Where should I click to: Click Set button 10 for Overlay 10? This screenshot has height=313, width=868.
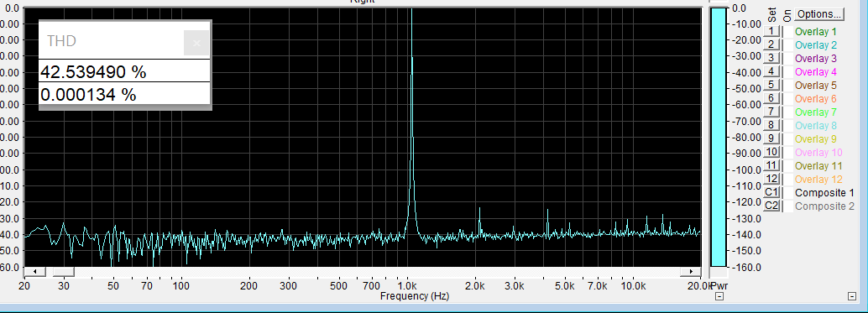771,152
